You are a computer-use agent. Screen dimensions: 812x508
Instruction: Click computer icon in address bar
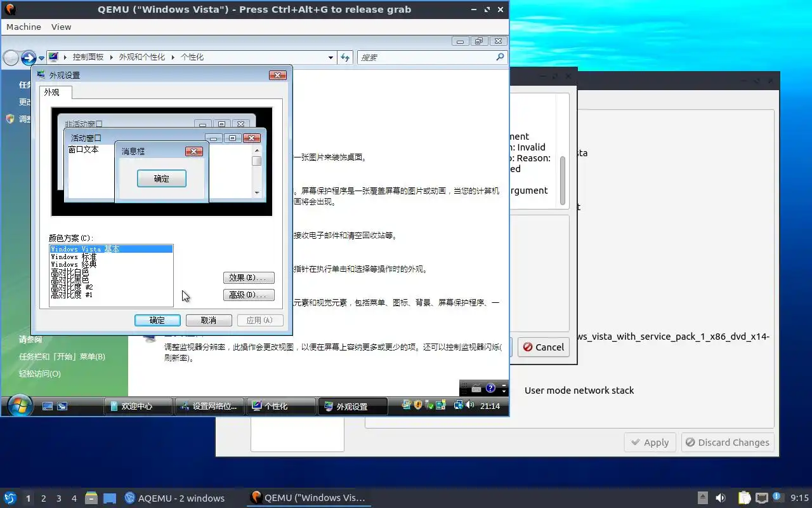[x=53, y=57]
